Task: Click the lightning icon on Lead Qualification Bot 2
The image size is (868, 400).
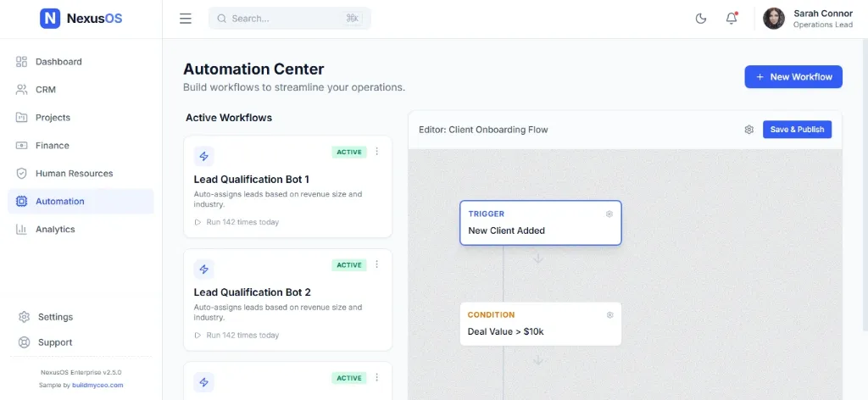Action: point(203,269)
